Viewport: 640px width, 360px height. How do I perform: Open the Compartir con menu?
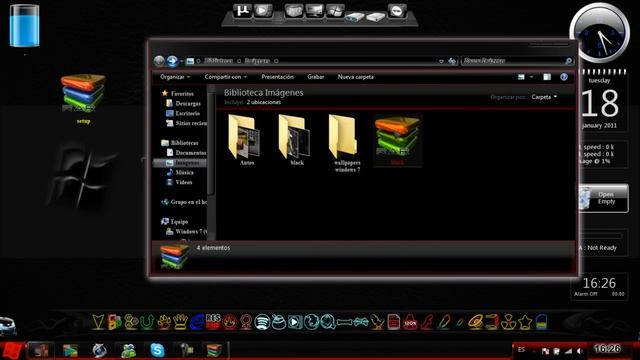click(x=226, y=77)
